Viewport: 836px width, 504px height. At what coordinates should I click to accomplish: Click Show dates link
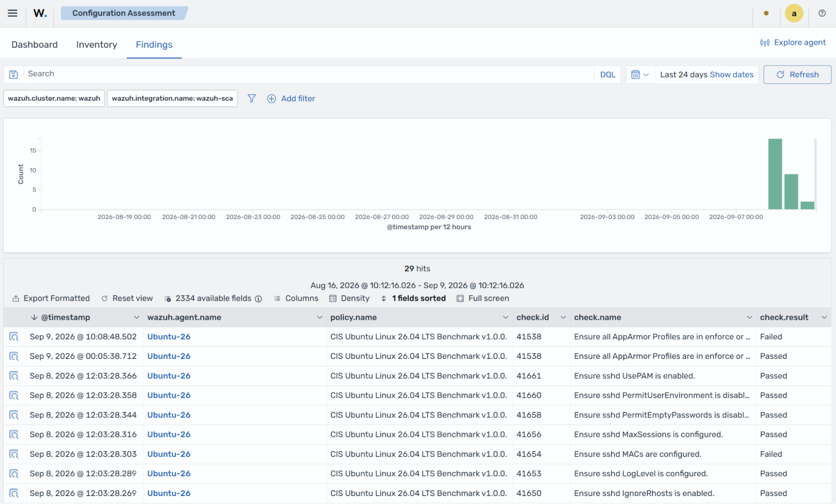[x=731, y=74]
